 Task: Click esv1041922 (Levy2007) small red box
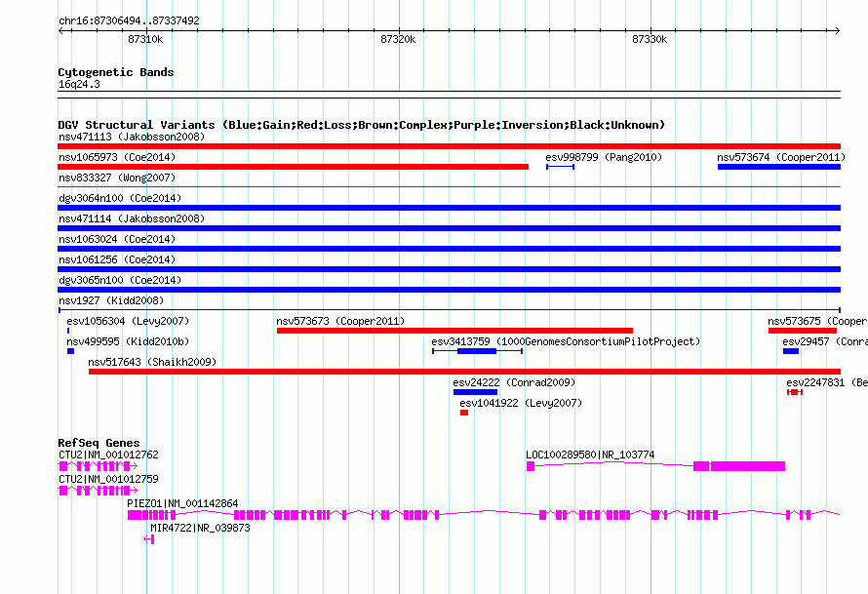[x=464, y=413]
